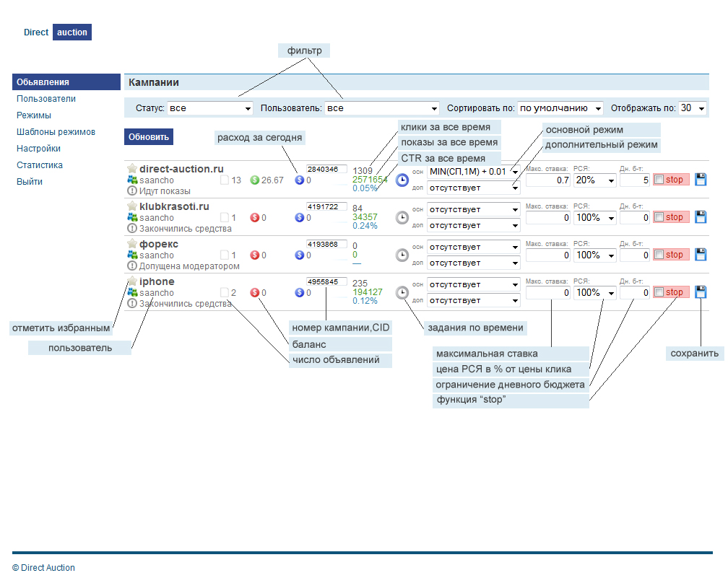Viewport: 728px width, 578px height.
Task: Open the Статус filter dropdown
Action: tap(209, 108)
